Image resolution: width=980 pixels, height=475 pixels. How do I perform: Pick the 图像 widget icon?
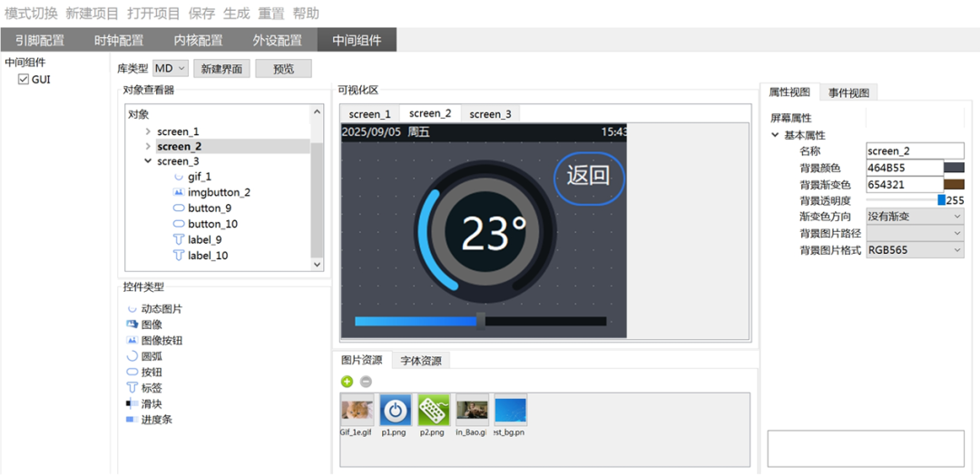[x=132, y=324]
